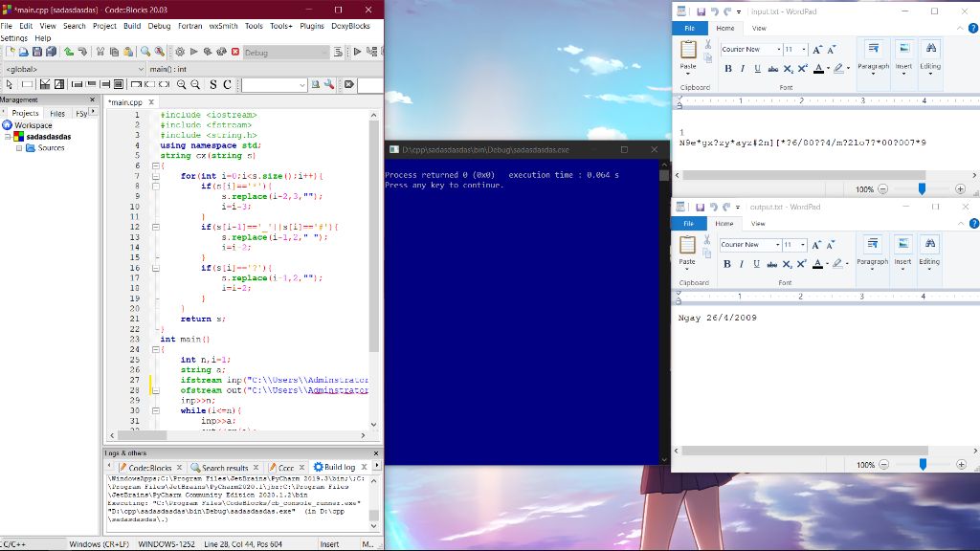This screenshot has width=980, height=551.
Task: Open the File menu in output.txt WordPad
Action: pos(689,224)
